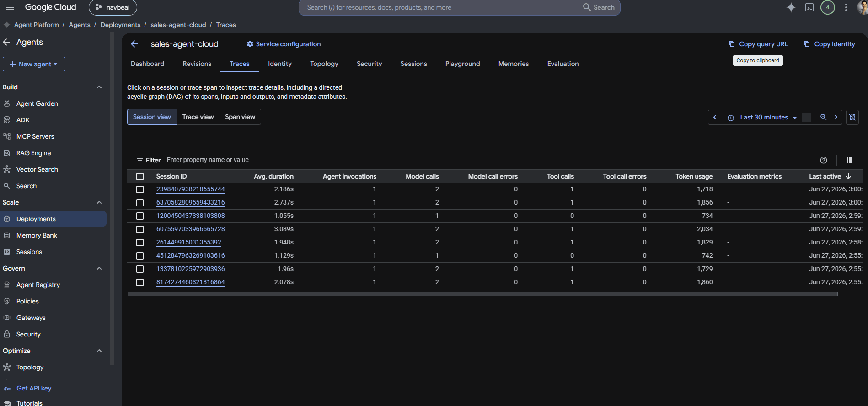Open session 2398407938218655744 link
Image resolution: width=868 pixels, height=406 pixels.
tap(190, 189)
